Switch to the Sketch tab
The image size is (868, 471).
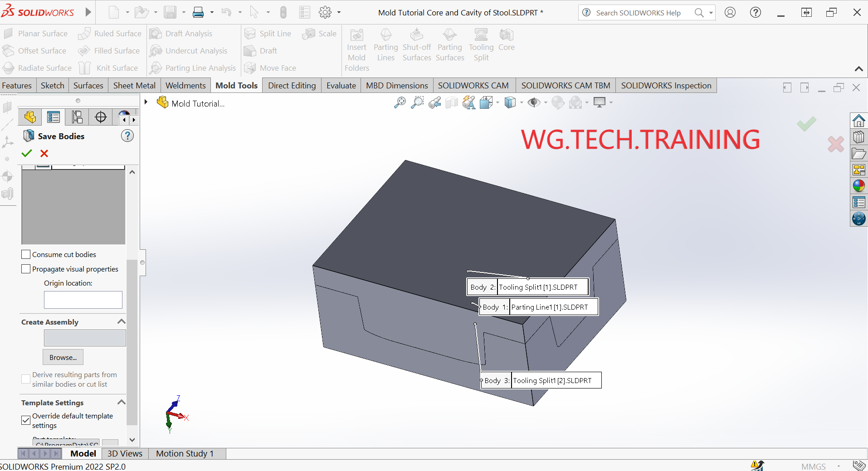(x=53, y=85)
